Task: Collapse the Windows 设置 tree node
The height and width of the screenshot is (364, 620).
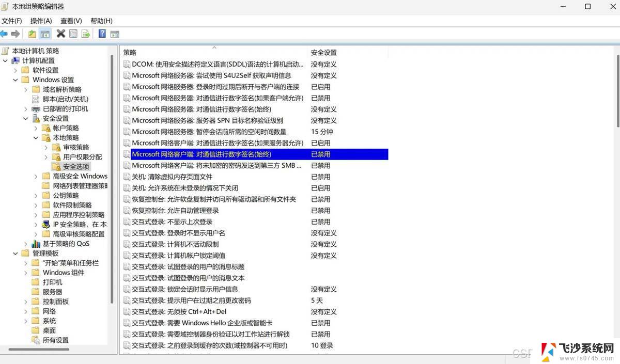Action: click(16, 80)
